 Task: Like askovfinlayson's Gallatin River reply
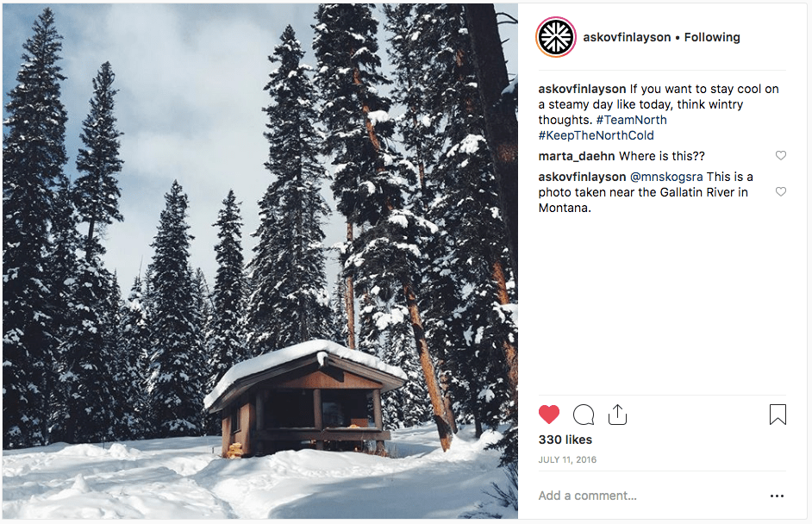click(x=781, y=191)
